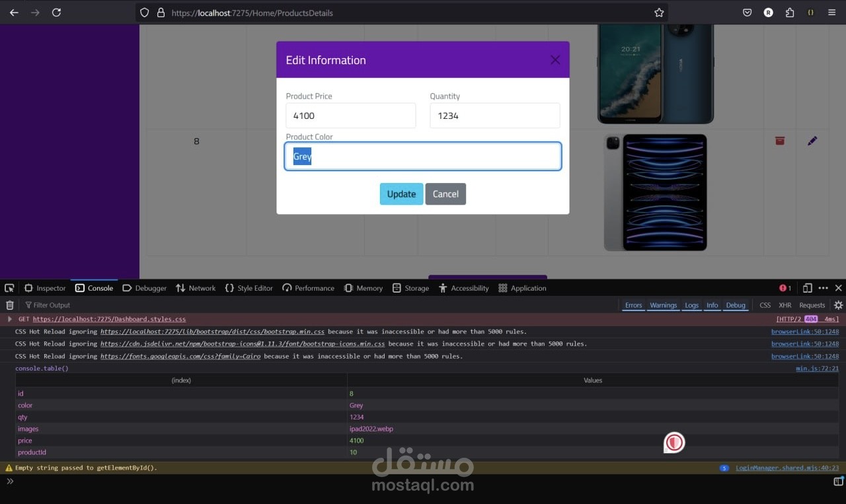The width and height of the screenshot is (846, 504).
Task: Click the Product Color input field
Action: 423,157
